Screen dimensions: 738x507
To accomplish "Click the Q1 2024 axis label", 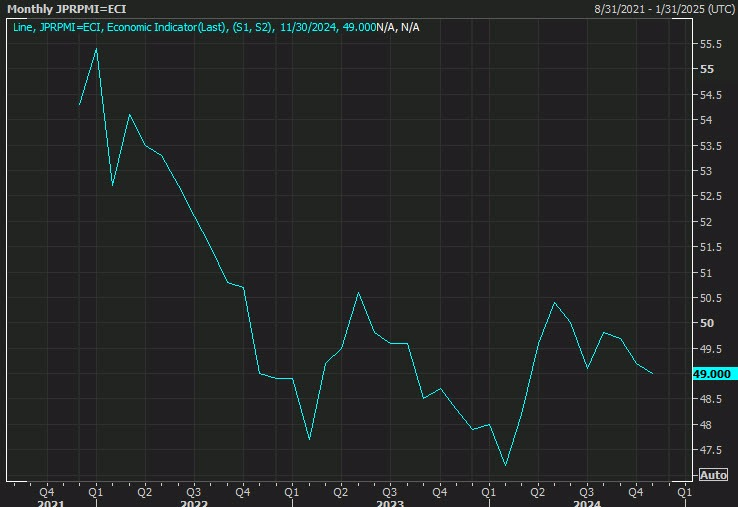I will (488, 492).
